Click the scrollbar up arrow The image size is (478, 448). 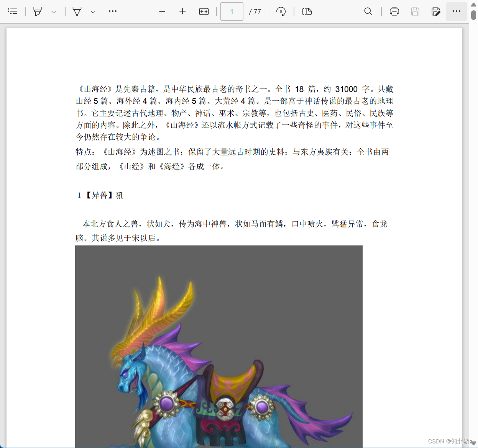[474, 4]
